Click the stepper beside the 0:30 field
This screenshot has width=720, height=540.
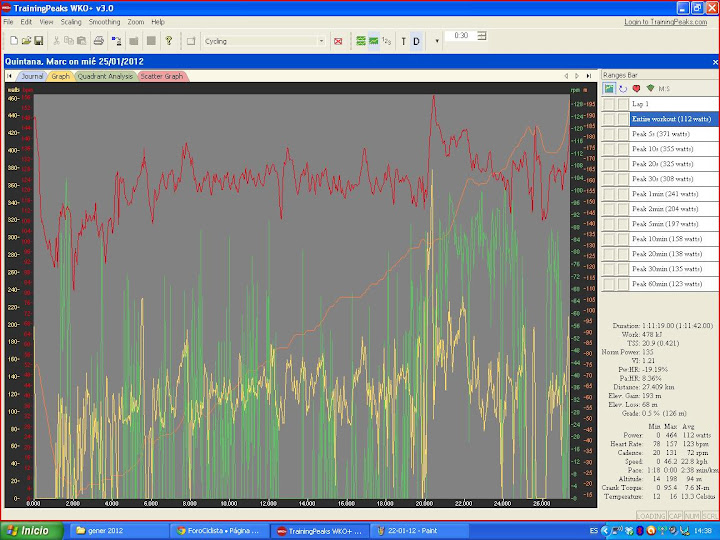coord(482,36)
